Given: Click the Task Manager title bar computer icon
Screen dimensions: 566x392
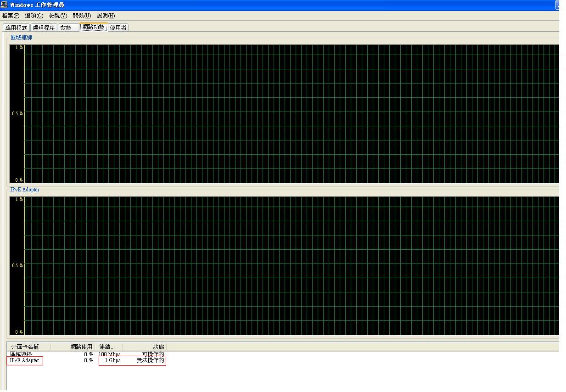Looking at the screenshot, I should (x=4, y=5).
